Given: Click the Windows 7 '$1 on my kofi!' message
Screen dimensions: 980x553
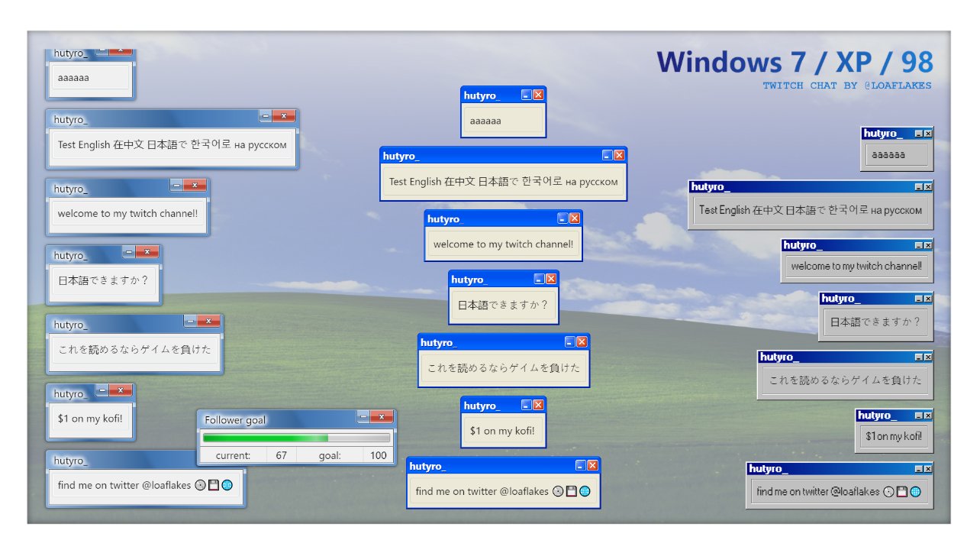Looking at the screenshot, I should pyautogui.click(x=89, y=419).
